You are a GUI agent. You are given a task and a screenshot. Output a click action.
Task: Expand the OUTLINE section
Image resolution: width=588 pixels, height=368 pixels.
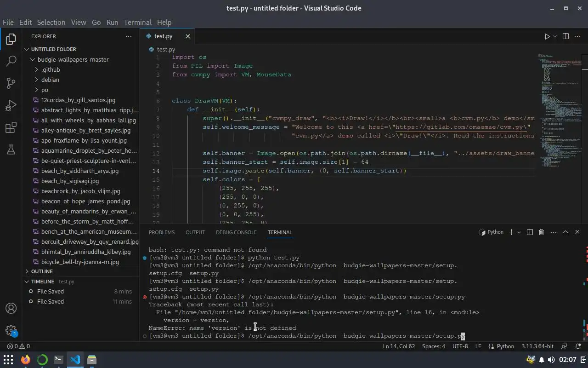[x=81, y=271]
